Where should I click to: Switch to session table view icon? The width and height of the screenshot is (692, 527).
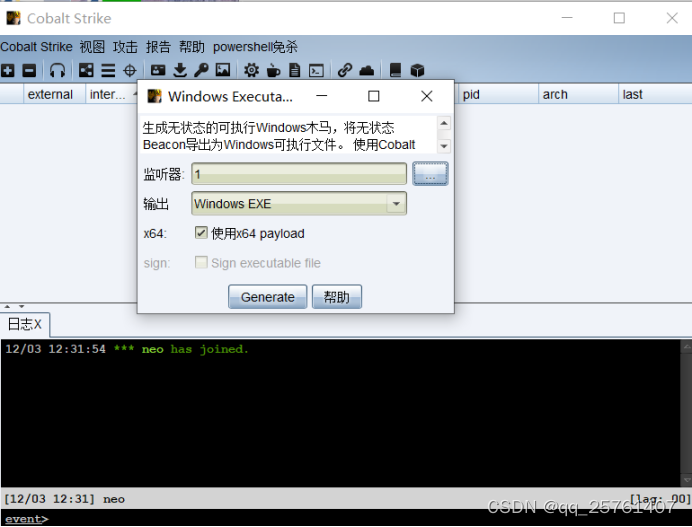[x=108, y=70]
